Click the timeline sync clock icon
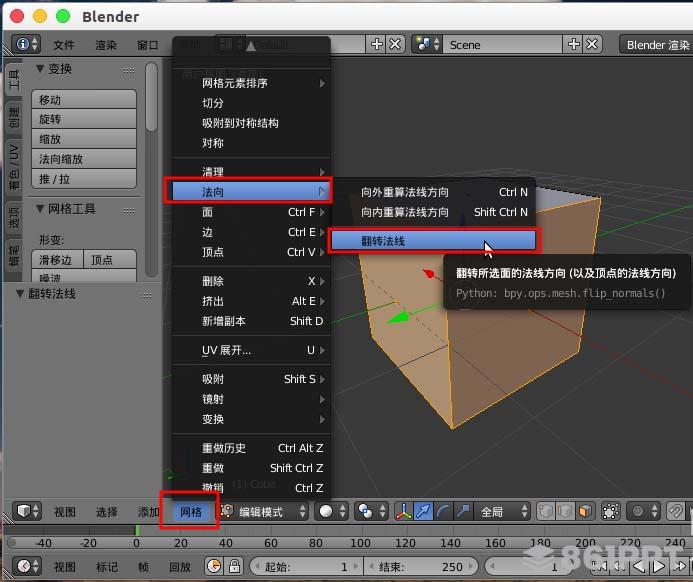The width and height of the screenshot is (693, 582). pyautogui.click(x=214, y=566)
